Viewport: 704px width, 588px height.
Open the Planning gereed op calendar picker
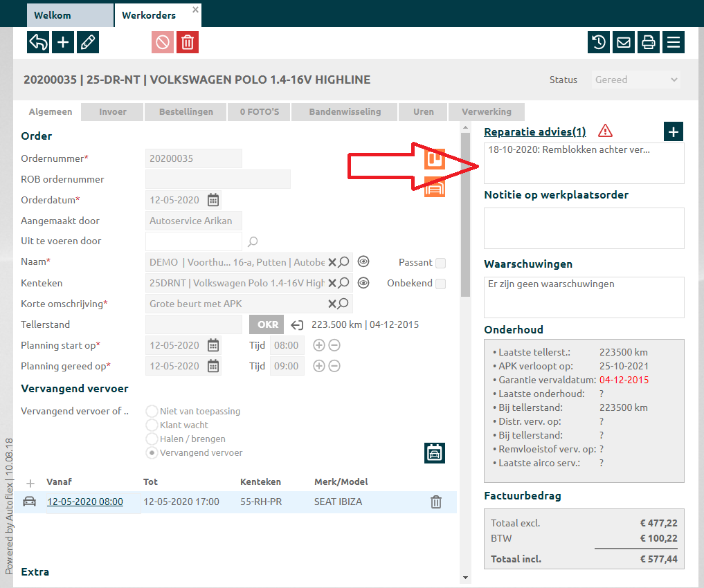[x=213, y=366]
